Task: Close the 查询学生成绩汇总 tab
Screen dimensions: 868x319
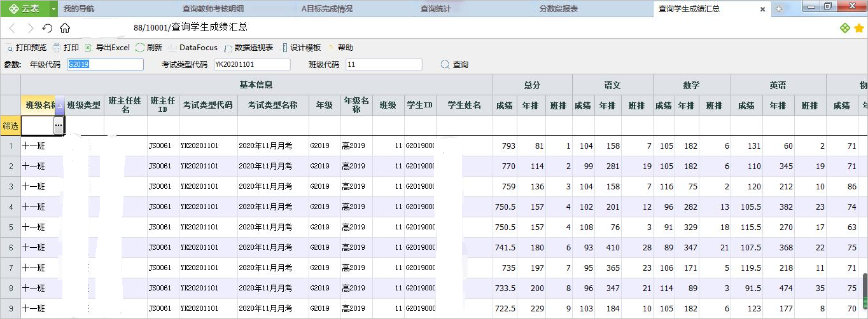Action: click(x=762, y=9)
